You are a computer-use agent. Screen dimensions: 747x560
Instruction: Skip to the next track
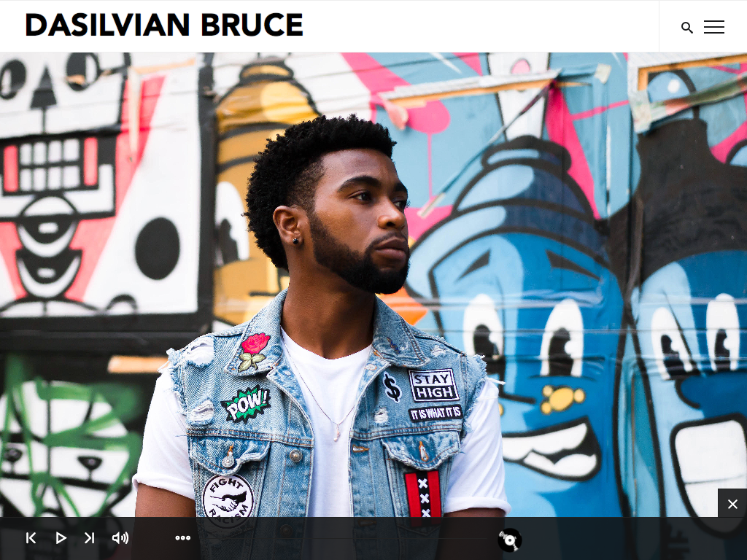point(89,538)
